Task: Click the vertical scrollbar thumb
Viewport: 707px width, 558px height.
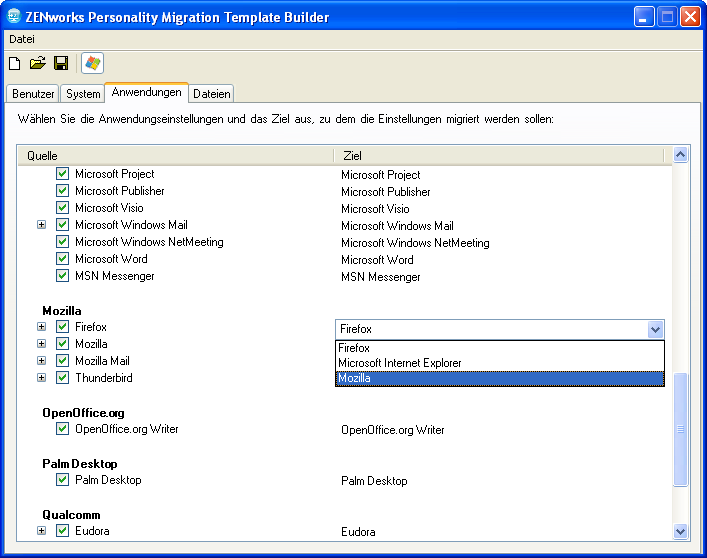Action: click(x=680, y=430)
